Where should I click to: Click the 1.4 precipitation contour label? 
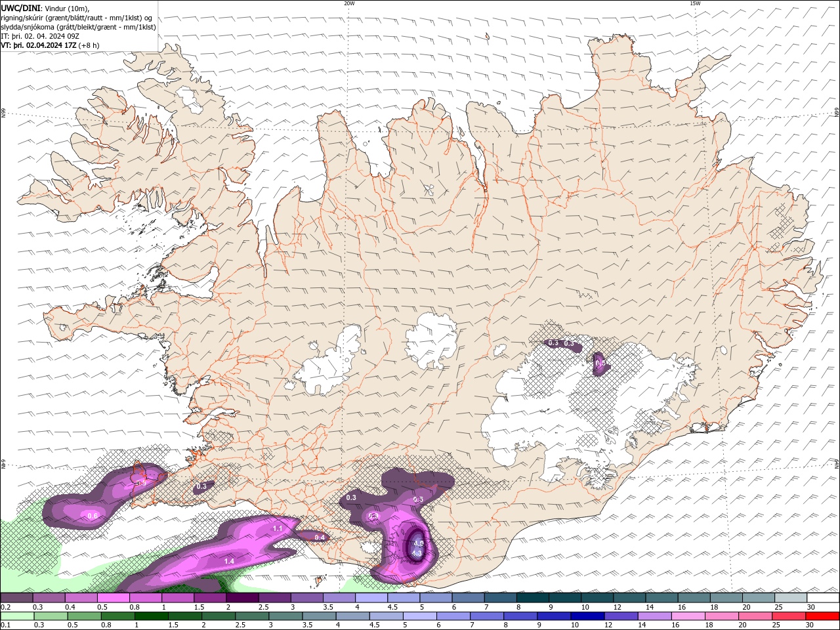pos(229,561)
